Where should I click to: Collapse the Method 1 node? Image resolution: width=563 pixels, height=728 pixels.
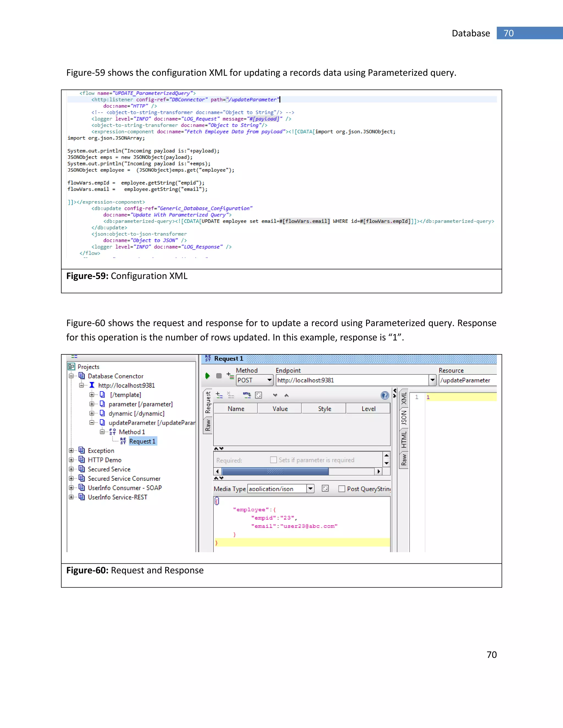click(102, 432)
